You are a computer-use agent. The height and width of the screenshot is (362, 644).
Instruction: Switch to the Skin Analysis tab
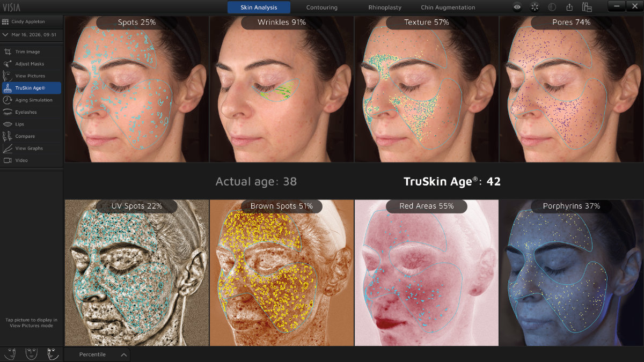tap(259, 7)
